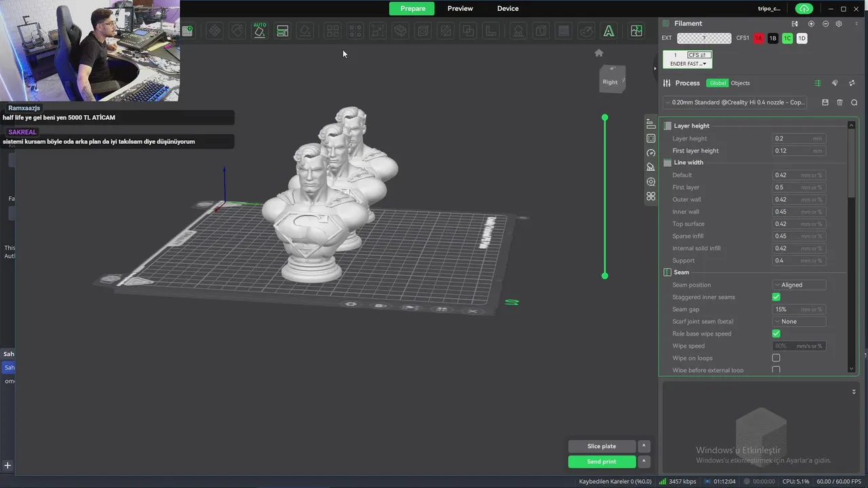
Task: Select the Rotate tool in toolbar
Action: pyautogui.click(x=237, y=31)
